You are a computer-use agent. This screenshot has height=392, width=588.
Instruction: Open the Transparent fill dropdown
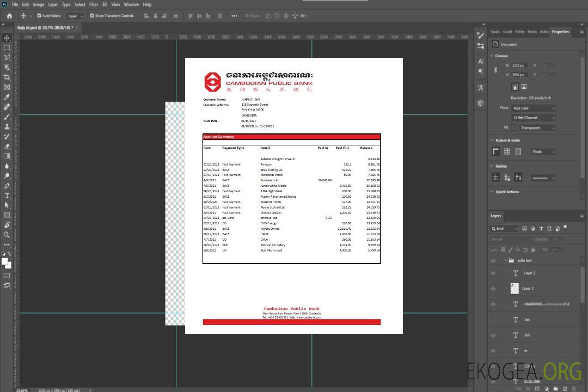(x=537, y=128)
